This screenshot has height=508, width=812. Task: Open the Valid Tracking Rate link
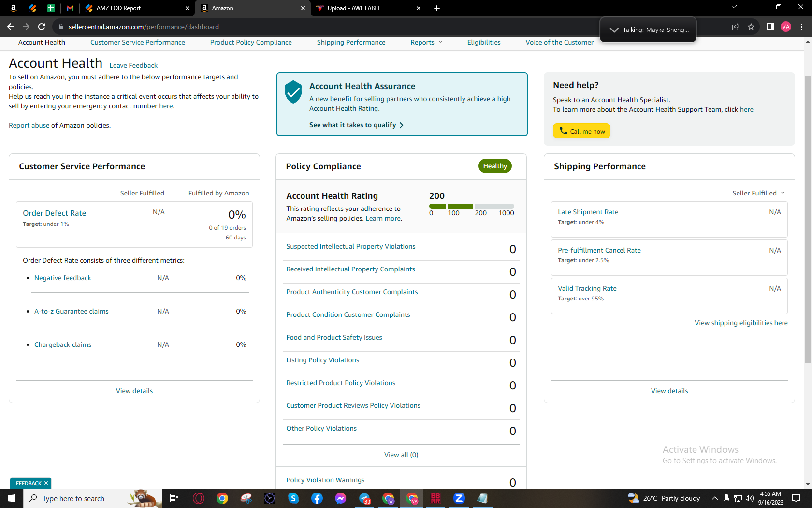pyautogui.click(x=587, y=288)
